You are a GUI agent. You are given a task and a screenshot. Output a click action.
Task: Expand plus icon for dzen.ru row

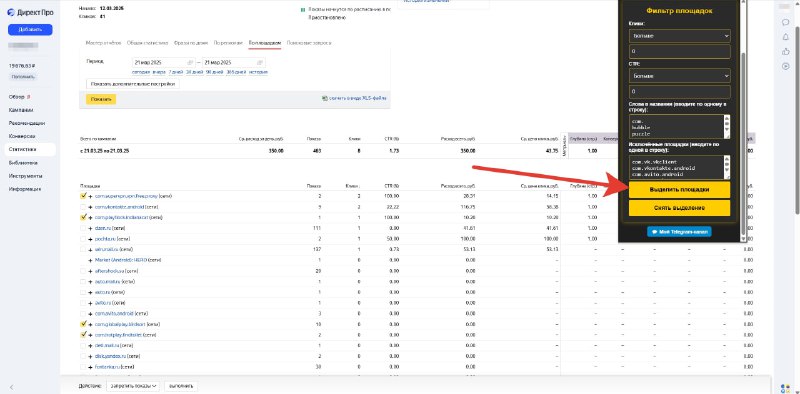pos(90,228)
